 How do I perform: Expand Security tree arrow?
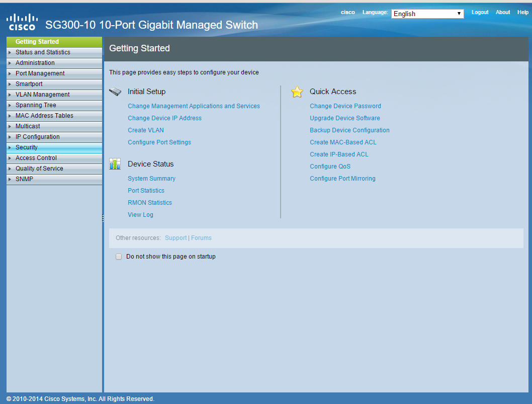coord(10,147)
